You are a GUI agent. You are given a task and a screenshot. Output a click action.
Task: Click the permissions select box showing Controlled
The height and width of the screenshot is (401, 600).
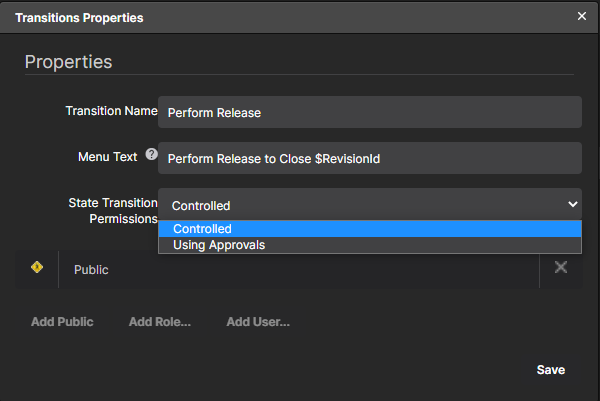point(360,205)
